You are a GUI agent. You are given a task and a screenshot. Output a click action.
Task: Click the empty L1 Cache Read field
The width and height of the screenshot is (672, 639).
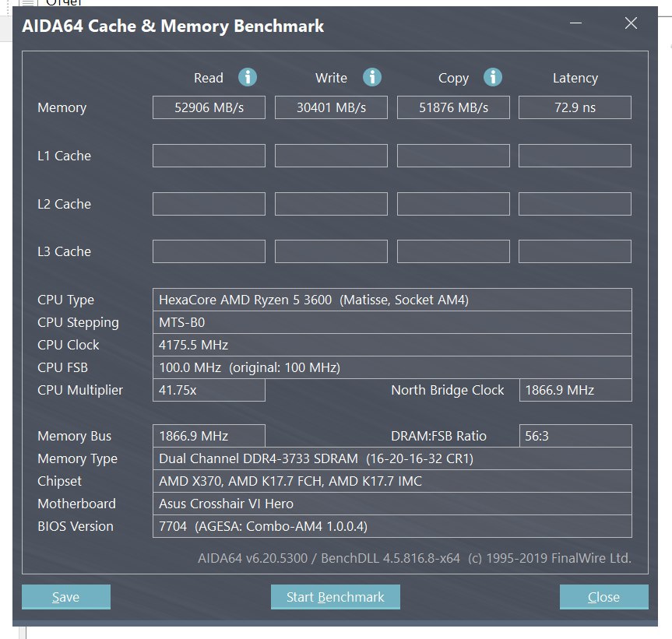209,156
